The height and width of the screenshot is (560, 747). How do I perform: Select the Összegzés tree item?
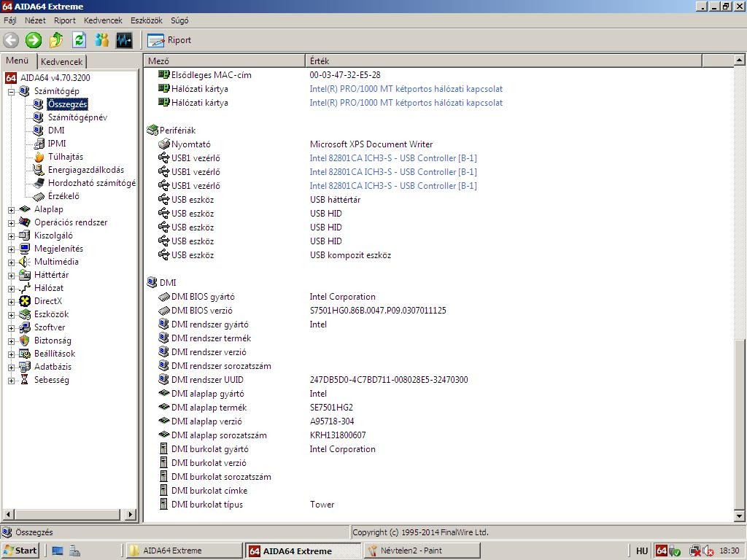coord(67,104)
